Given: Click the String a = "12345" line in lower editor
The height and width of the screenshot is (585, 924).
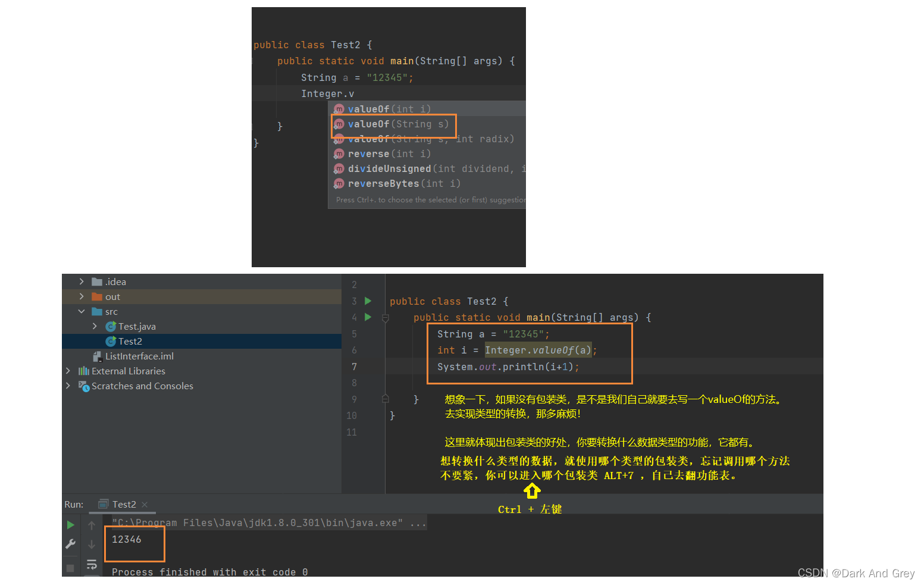Looking at the screenshot, I should (x=493, y=334).
